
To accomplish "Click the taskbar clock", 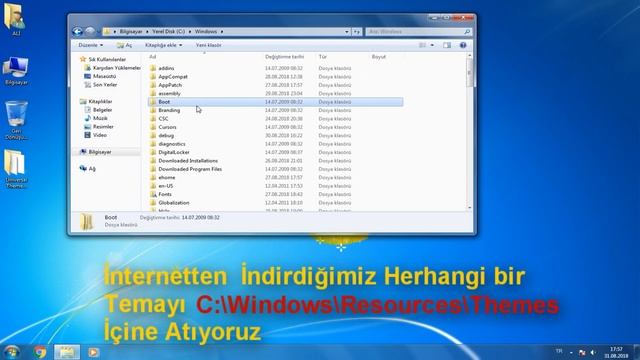I will (x=616, y=352).
